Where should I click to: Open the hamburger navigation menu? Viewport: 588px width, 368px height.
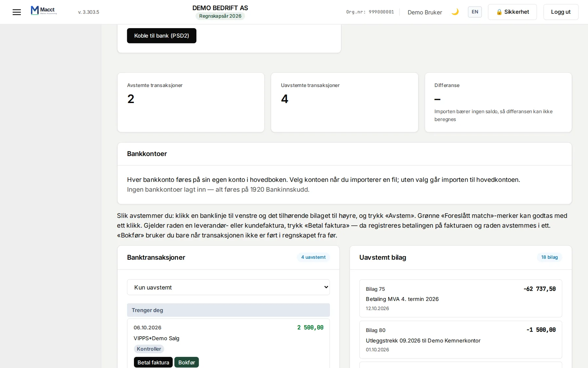[x=17, y=12]
